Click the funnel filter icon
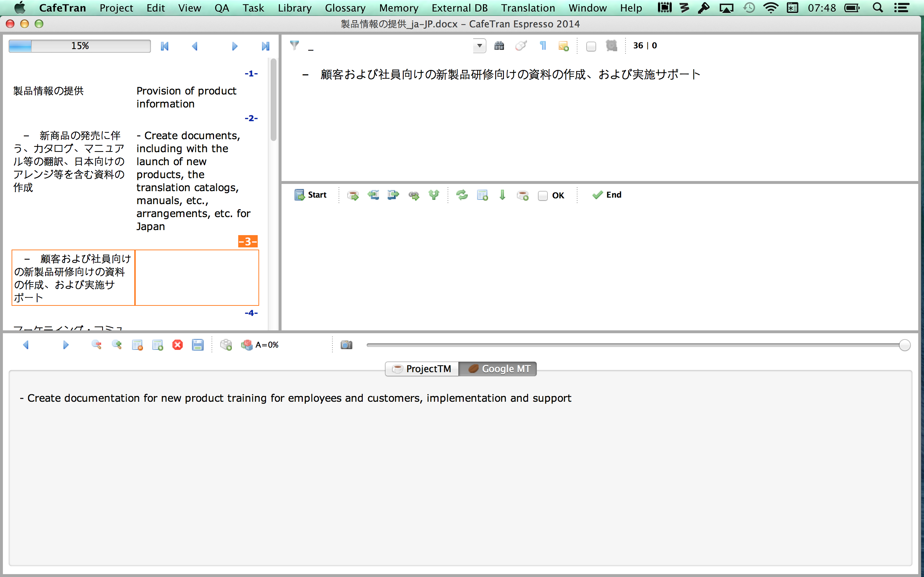 click(x=295, y=45)
